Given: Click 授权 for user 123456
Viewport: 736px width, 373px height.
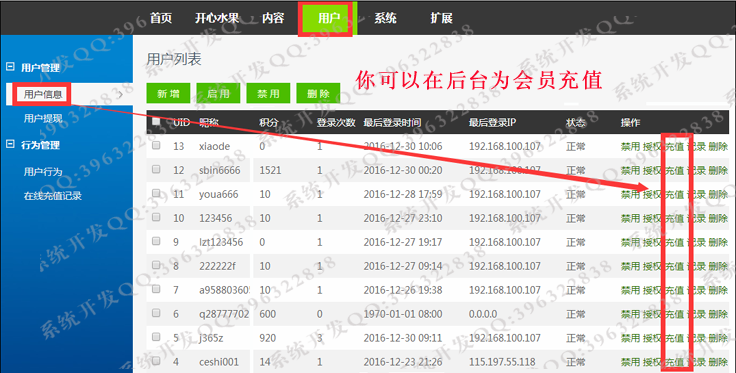Looking at the screenshot, I should pos(652,218).
